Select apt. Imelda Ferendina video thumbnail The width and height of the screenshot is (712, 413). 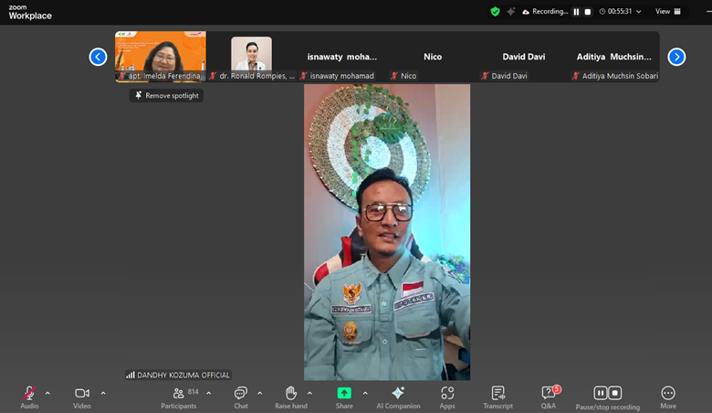(x=160, y=56)
